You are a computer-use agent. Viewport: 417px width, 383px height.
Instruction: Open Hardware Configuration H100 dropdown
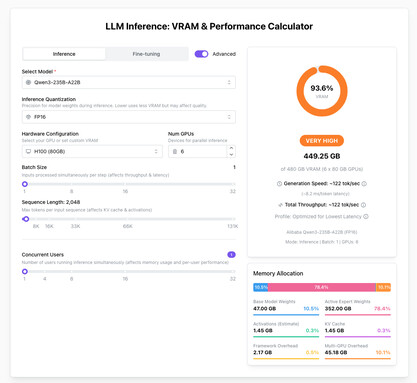(92, 151)
